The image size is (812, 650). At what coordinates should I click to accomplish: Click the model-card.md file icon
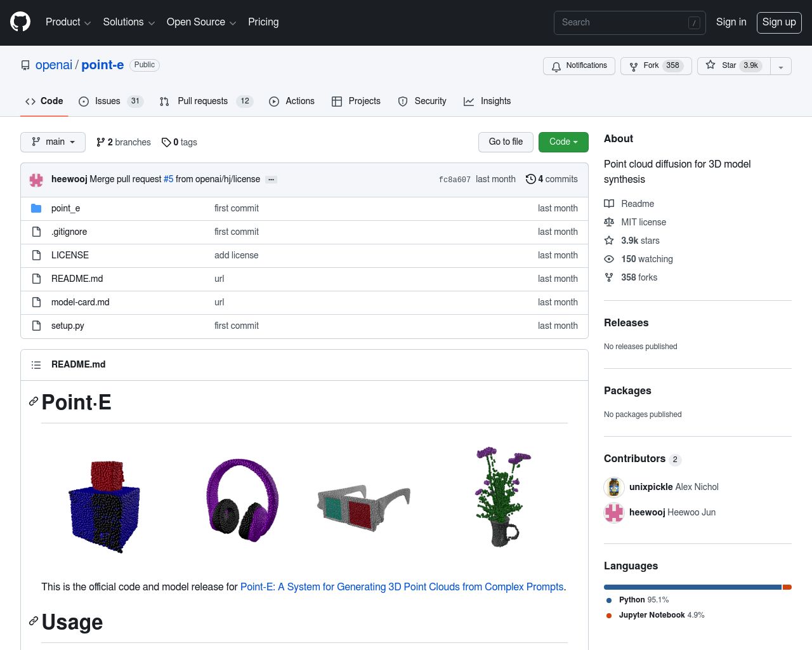[x=36, y=302]
